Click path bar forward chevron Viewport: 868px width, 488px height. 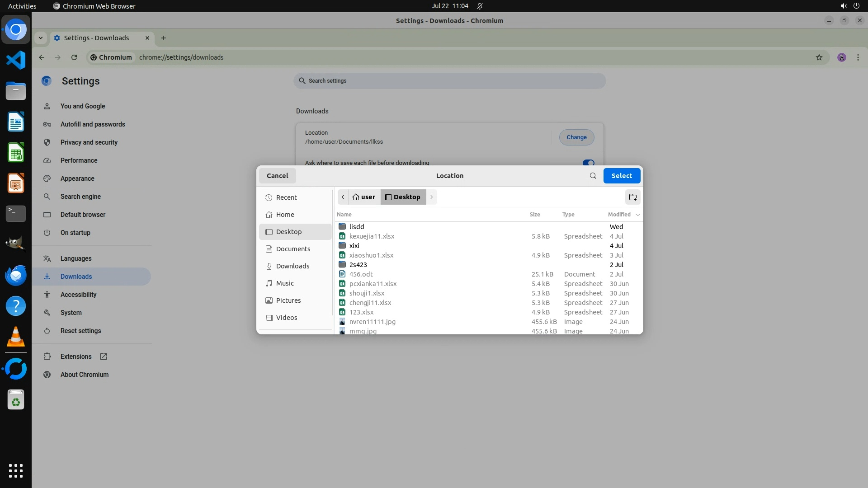click(431, 197)
